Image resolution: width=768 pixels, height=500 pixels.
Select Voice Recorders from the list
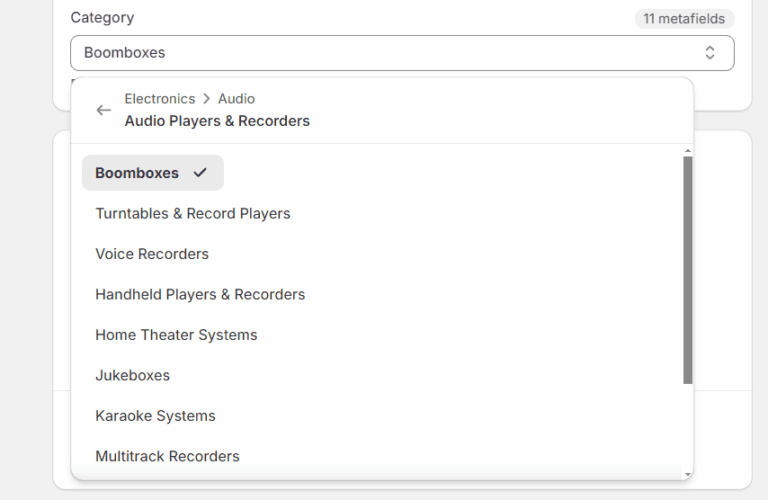pyautogui.click(x=152, y=254)
